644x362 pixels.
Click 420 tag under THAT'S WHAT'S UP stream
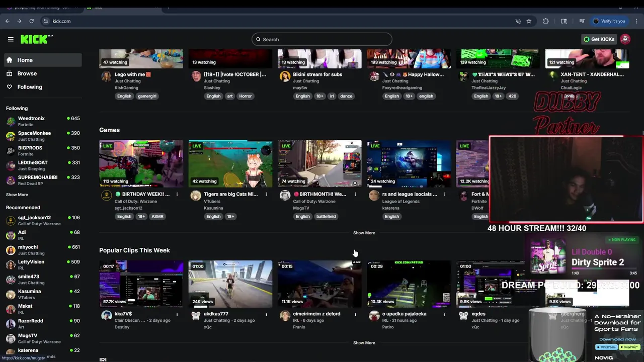512,96
